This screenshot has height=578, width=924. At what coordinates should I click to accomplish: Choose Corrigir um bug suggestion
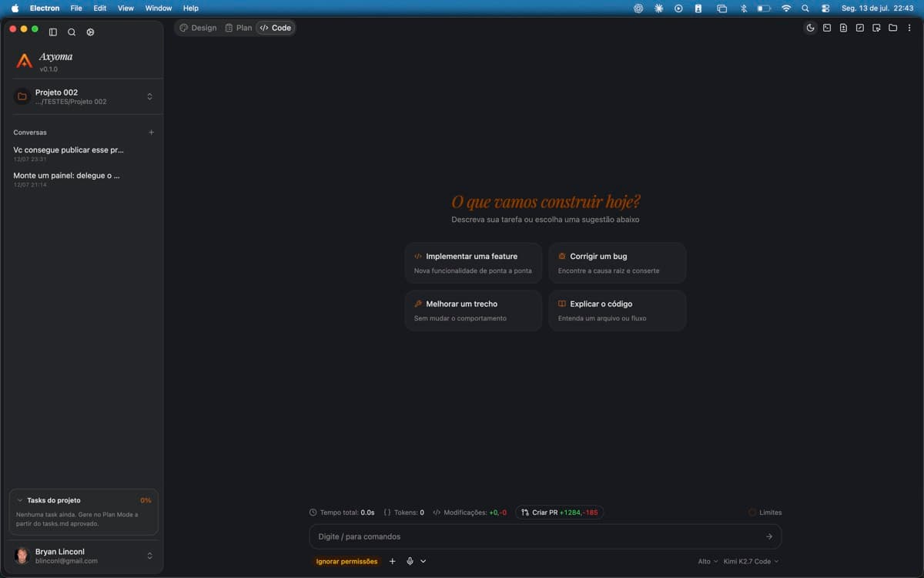coord(618,263)
